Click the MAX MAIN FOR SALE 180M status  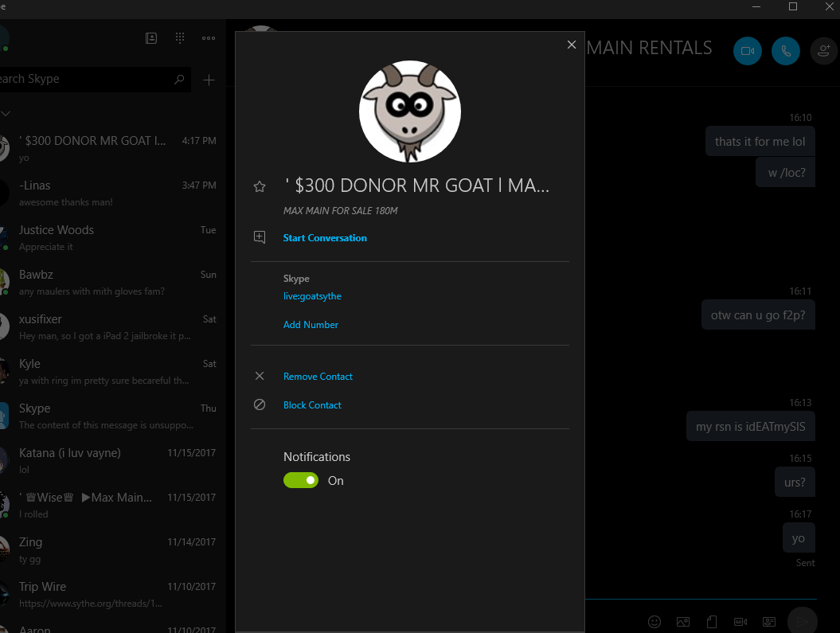pos(340,210)
